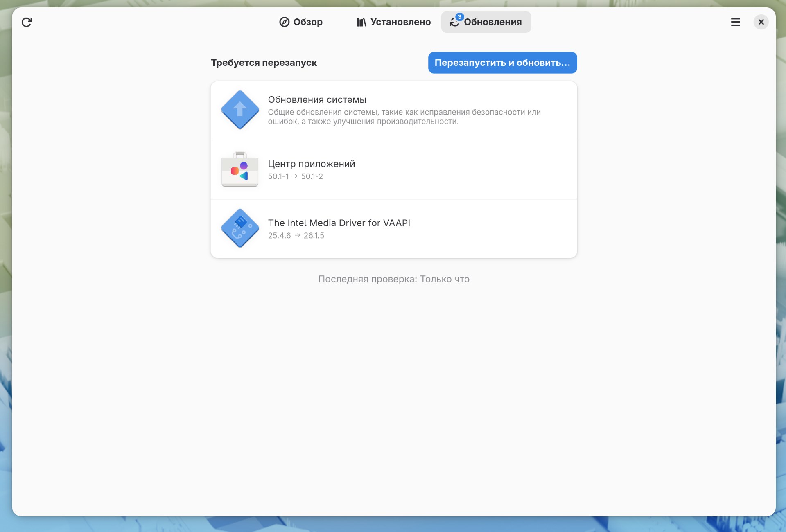
Task: Click the Требуется перезапуск heading
Action: [264, 63]
